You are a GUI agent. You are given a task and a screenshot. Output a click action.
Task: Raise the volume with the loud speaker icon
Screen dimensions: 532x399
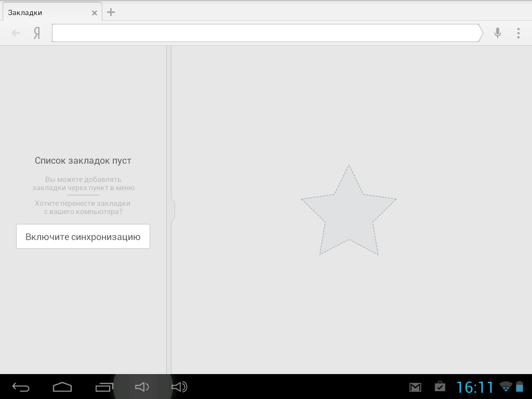179,387
